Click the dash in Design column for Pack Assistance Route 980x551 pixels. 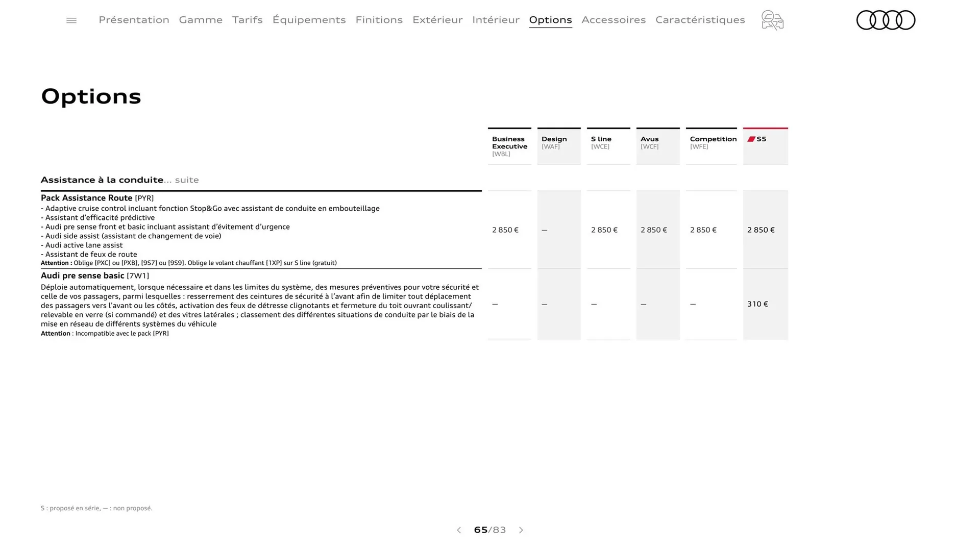coord(545,230)
